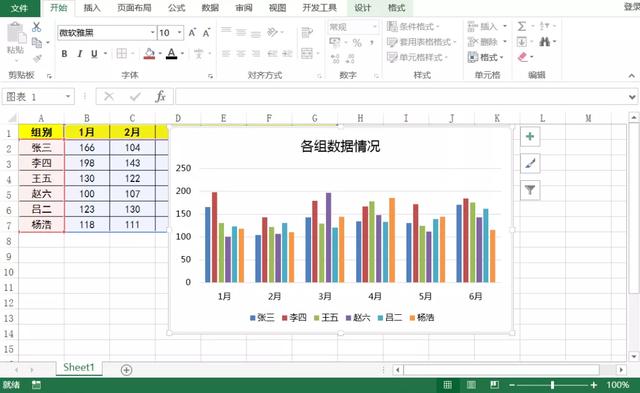640x393 pixels.
Task: Select cell B2 with value 166
Action: 87,147
